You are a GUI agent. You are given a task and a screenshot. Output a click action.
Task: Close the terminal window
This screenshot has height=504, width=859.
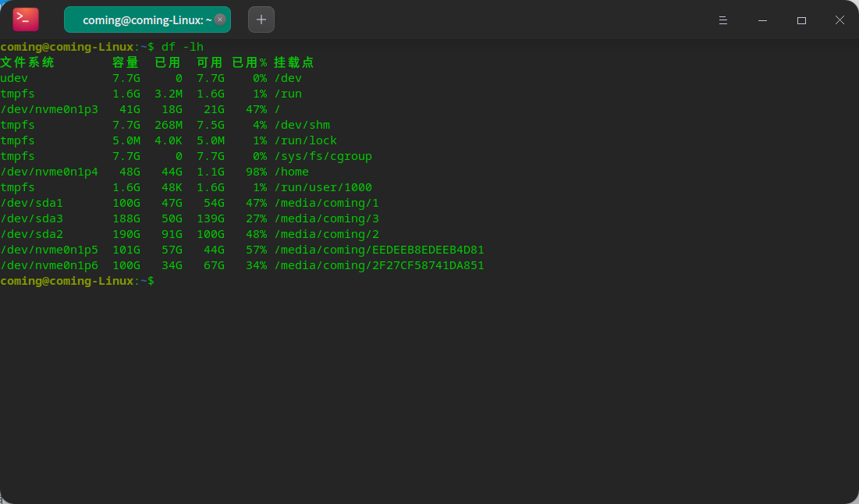[x=839, y=20]
